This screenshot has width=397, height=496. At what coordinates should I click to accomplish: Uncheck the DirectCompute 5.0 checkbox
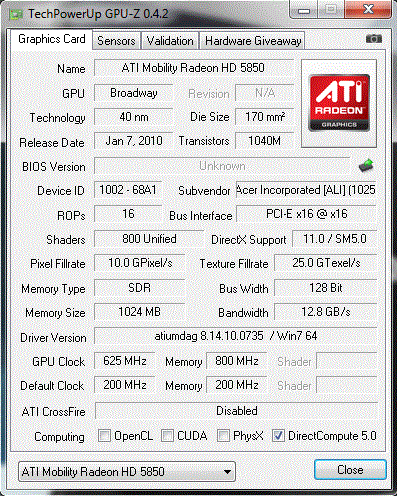click(x=278, y=435)
